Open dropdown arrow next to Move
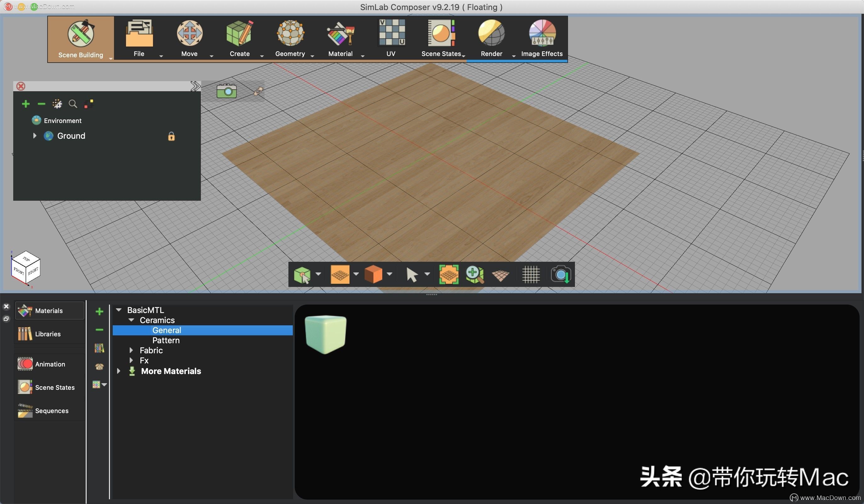 (212, 56)
